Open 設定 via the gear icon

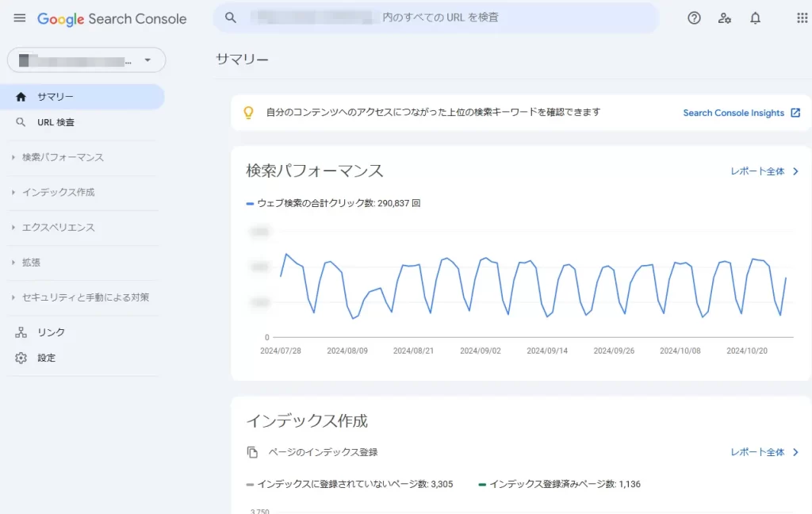[21, 358]
